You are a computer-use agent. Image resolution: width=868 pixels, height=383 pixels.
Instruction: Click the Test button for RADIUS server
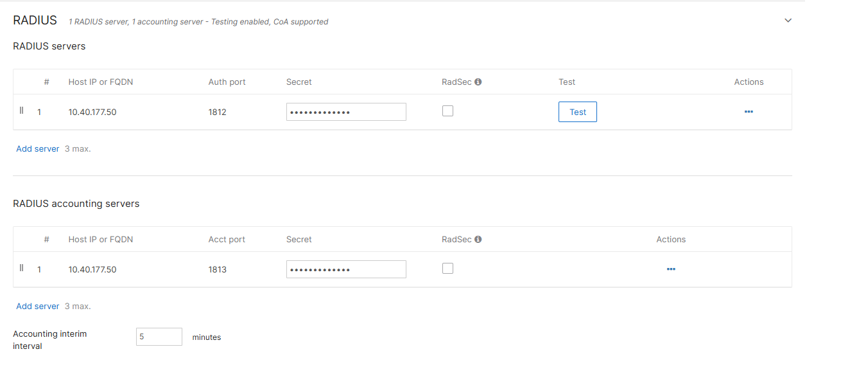click(x=578, y=112)
